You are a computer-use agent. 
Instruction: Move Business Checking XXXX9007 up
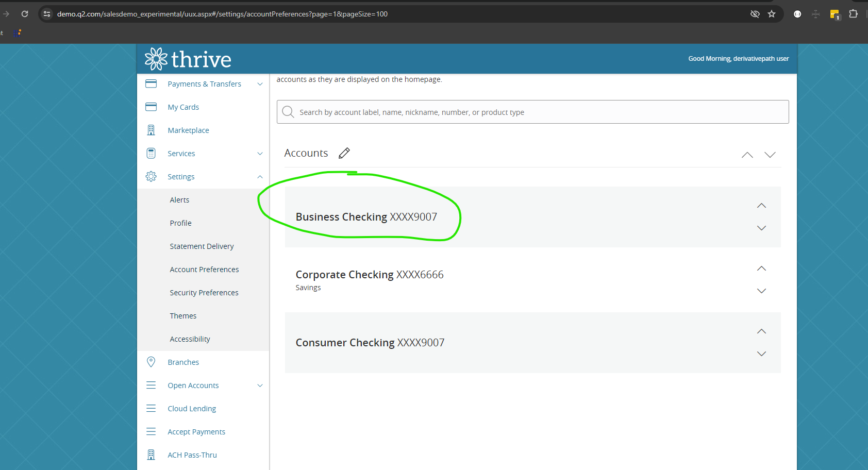[761, 206]
